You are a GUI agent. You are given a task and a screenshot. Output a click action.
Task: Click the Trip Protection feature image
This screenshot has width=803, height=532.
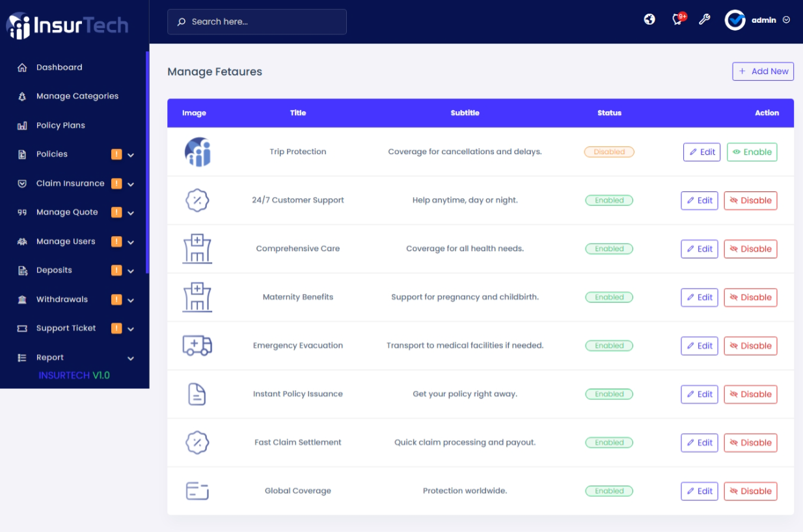(197, 152)
